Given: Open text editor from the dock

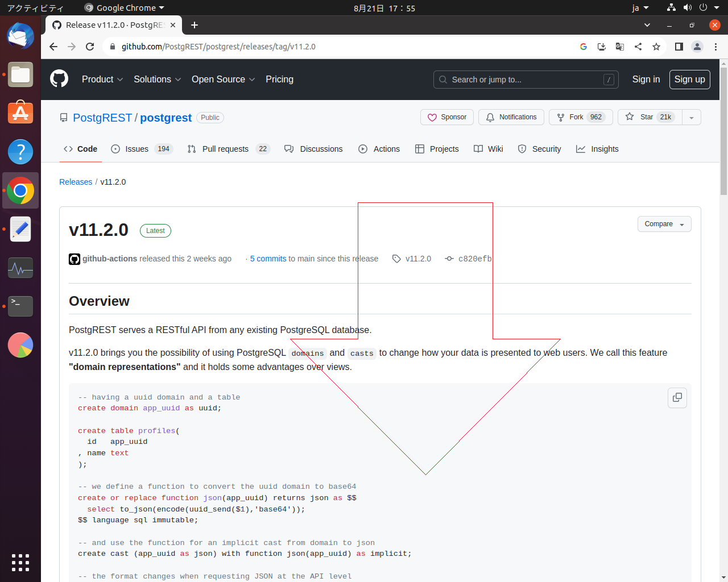Looking at the screenshot, I should click(20, 229).
